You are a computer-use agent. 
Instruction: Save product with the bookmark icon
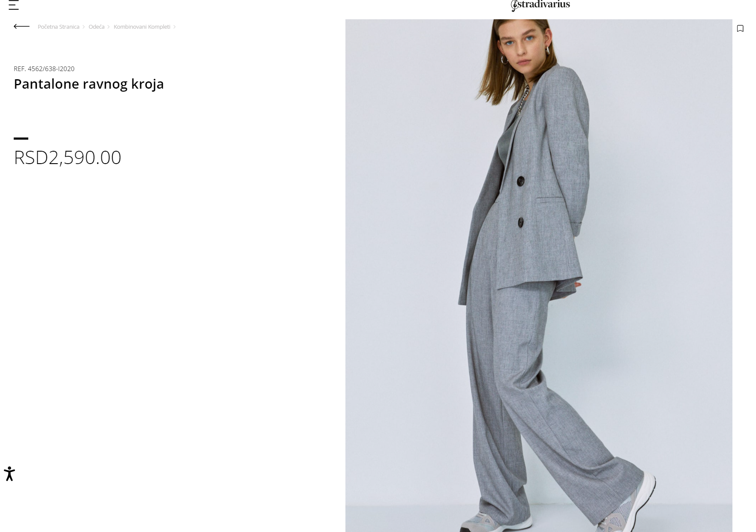click(740, 28)
